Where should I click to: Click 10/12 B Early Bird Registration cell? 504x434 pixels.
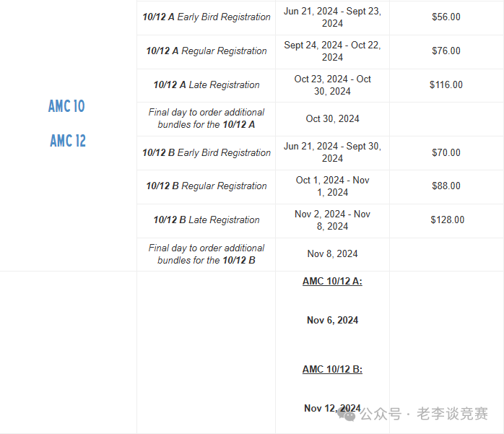[207, 152]
